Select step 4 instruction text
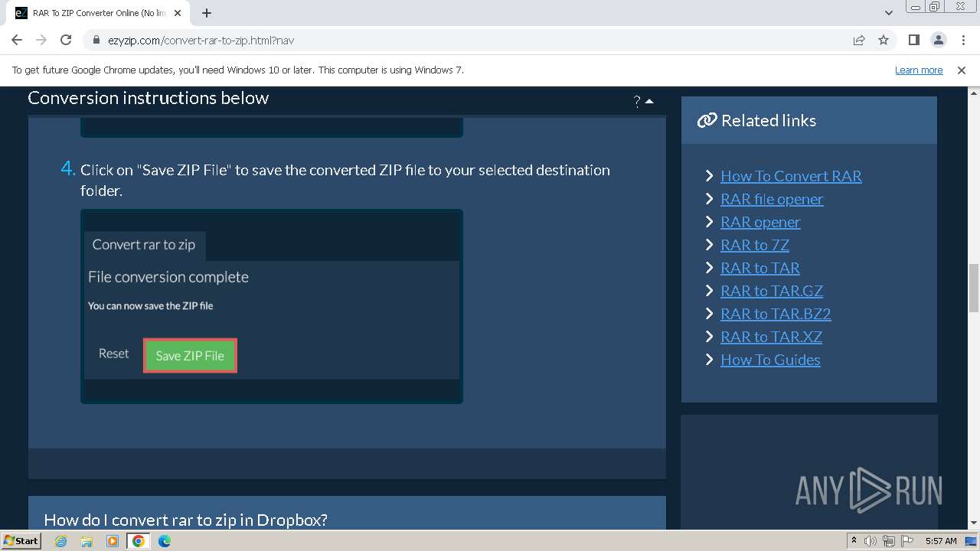980x551 pixels. [x=345, y=180]
